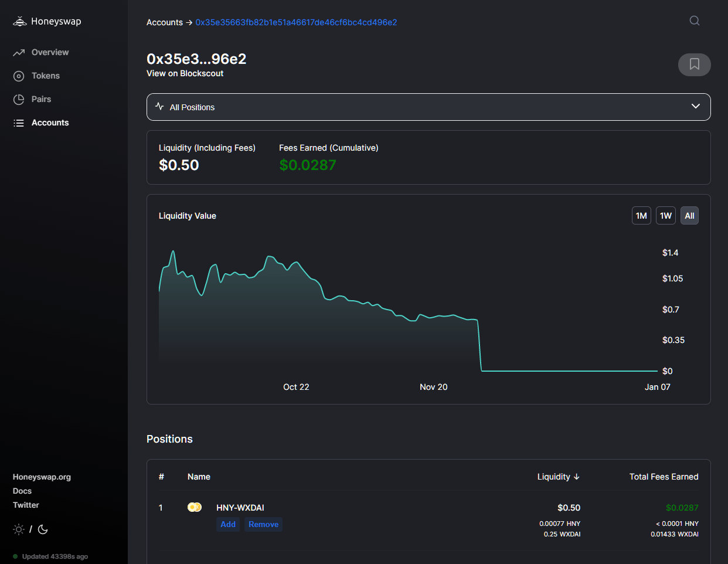Click the dropdown chevron arrow
This screenshot has height=564, width=728.
click(x=696, y=106)
